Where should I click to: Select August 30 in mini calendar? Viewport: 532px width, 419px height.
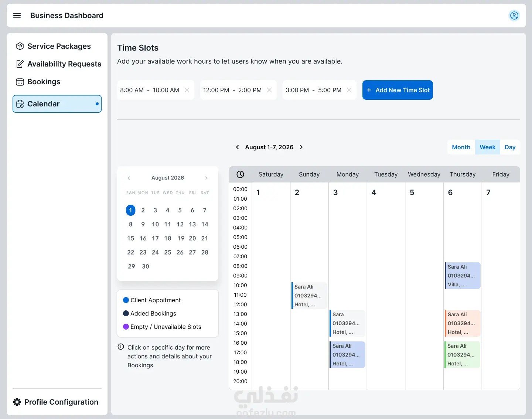click(x=146, y=266)
